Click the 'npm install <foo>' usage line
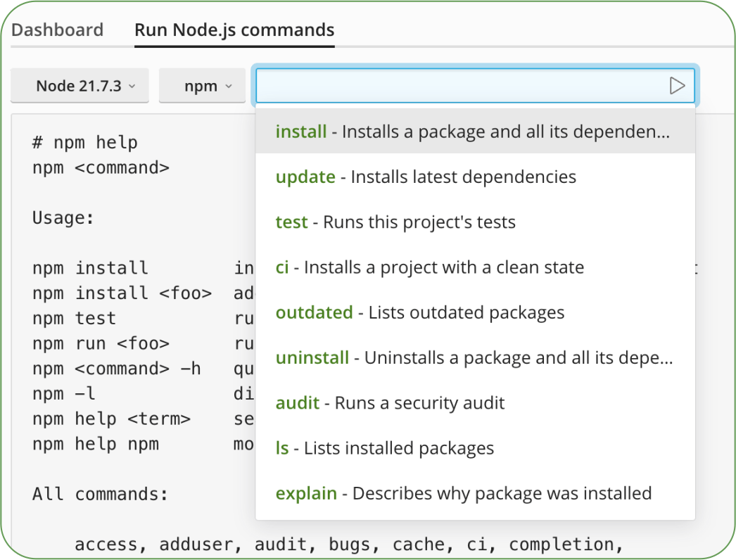The width and height of the screenshot is (736, 560). click(x=122, y=293)
